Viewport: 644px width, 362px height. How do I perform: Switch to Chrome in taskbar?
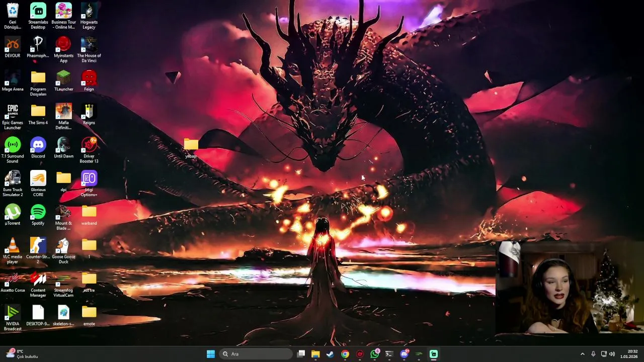coord(345,354)
